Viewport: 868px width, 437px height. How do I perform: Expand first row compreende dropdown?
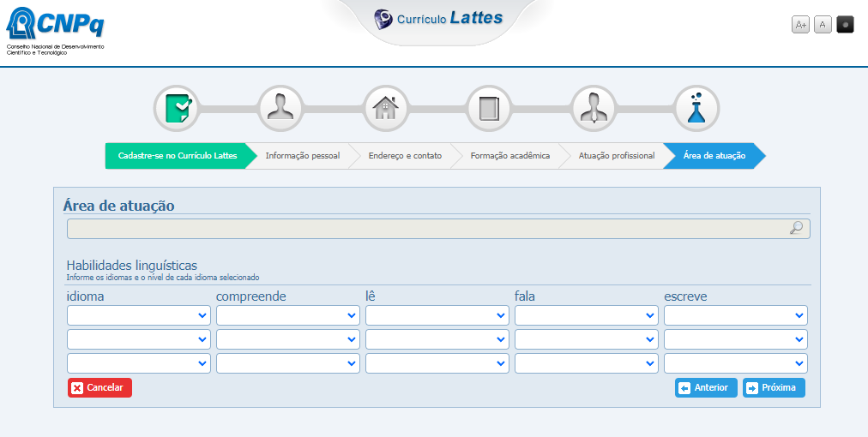pos(288,315)
